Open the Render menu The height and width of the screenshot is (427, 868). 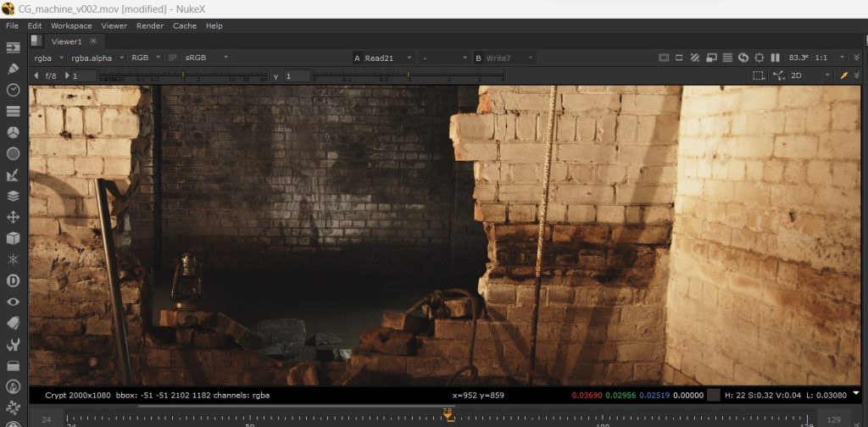150,26
